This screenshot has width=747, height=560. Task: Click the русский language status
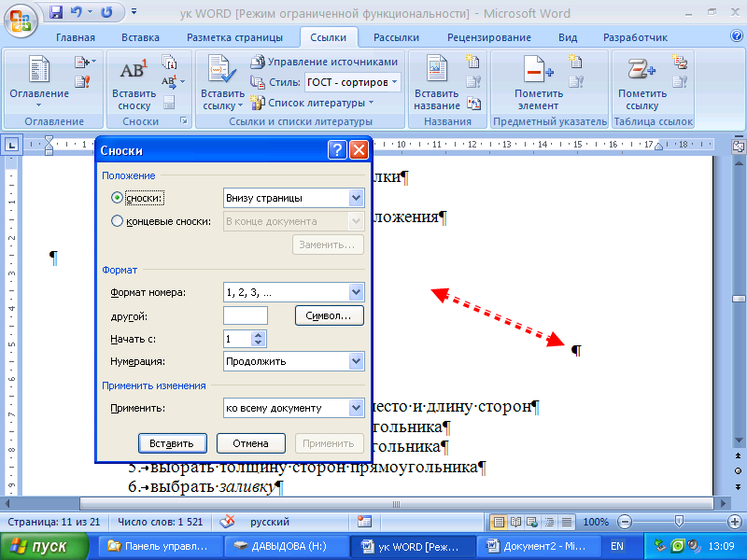270,522
